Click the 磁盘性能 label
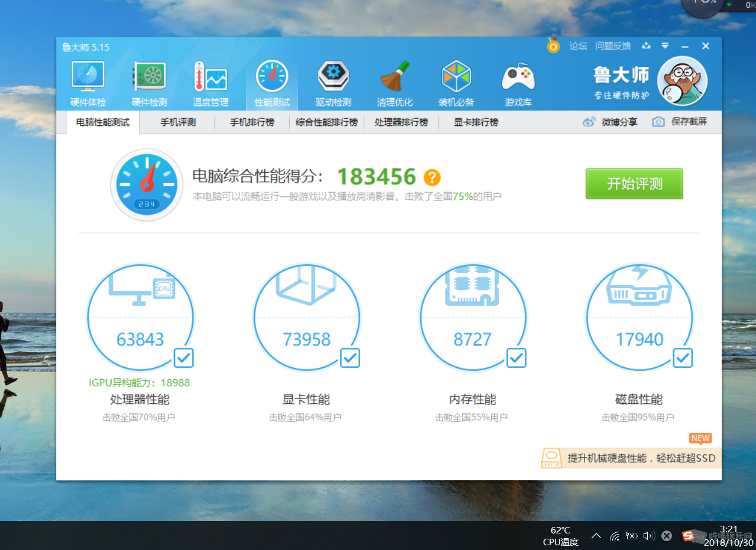The height and width of the screenshot is (550, 756). [639, 399]
